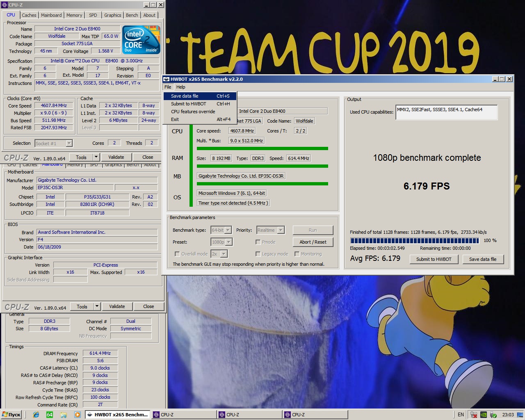Click the DRAM Frequency 614.4 MHz value
The width and height of the screenshot is (525, 420).
[x=100, y=353]
